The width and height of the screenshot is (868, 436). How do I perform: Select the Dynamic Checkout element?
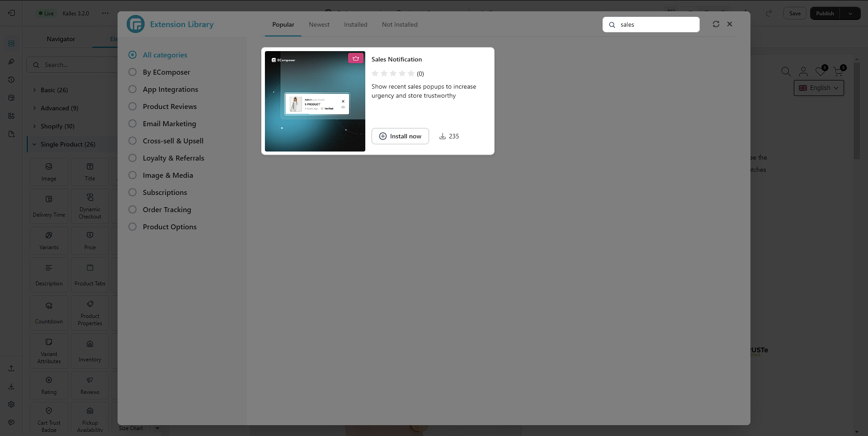pos(90,206)
